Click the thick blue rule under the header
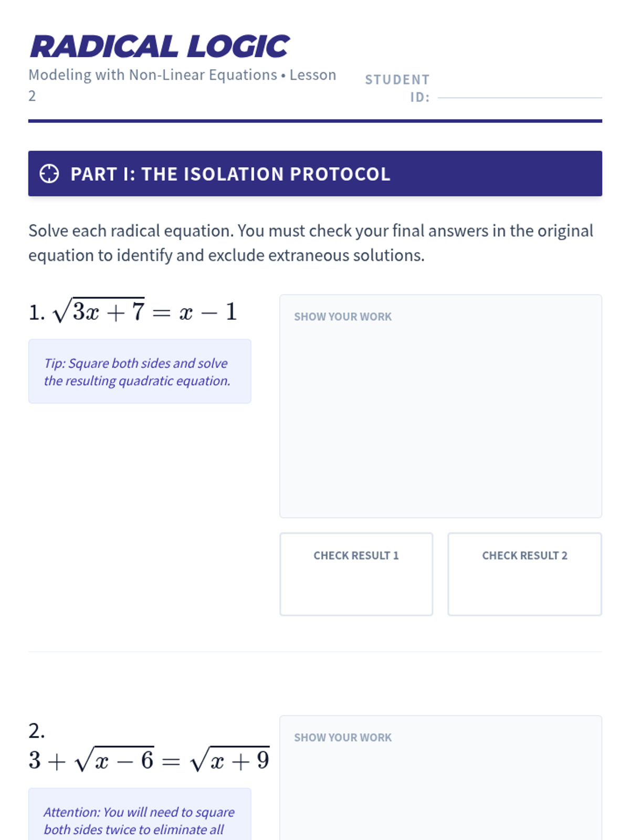The width and height of the screenshot is (630, 840). point(315,121)
